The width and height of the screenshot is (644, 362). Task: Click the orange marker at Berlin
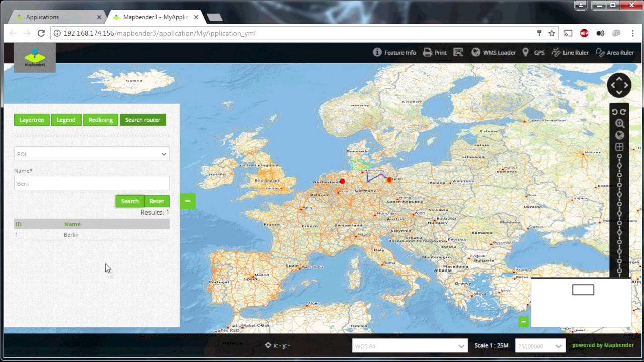click(x=389, y=179)
